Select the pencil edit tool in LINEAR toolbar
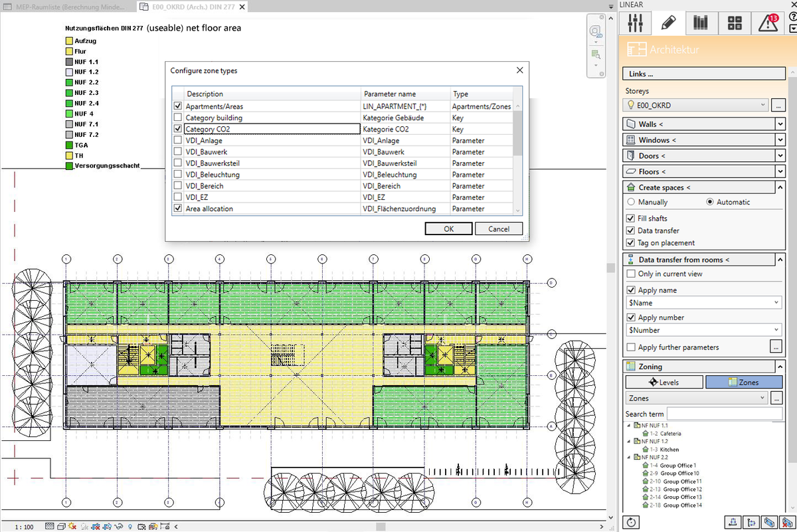Screen dimensions: 797x532 (668, 22)
